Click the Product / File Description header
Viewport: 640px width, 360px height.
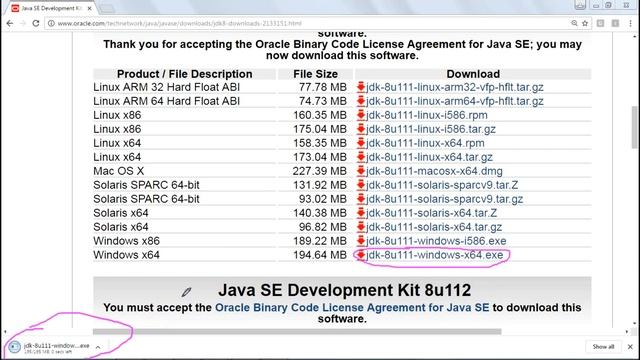point(184,74)
